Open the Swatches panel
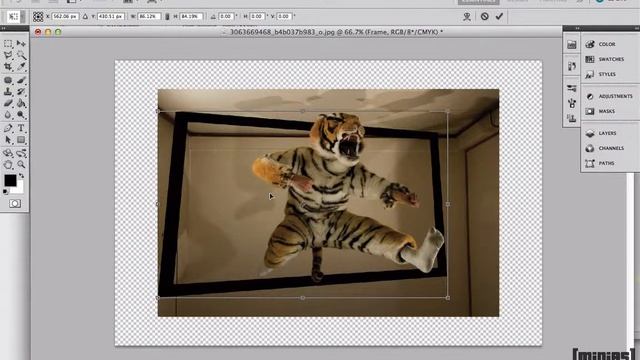640x360 pixels. click(x=610, y=59)
